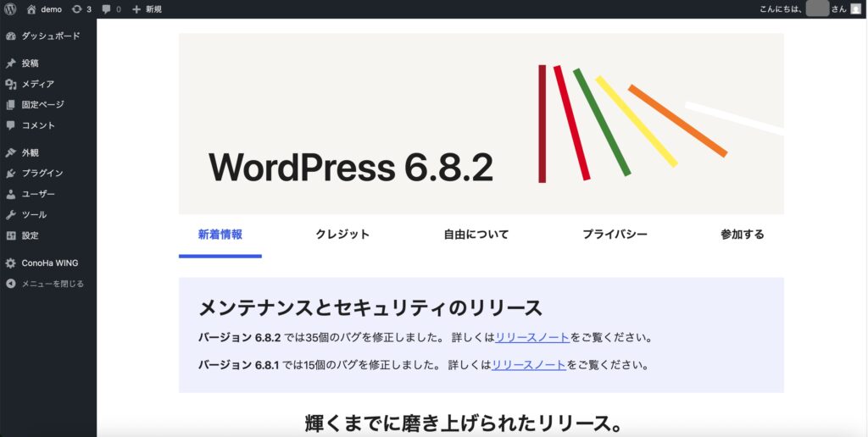Screen dimensions: 868x437
Task: Click the ユーザー person icon
Action: coord(10,194)
